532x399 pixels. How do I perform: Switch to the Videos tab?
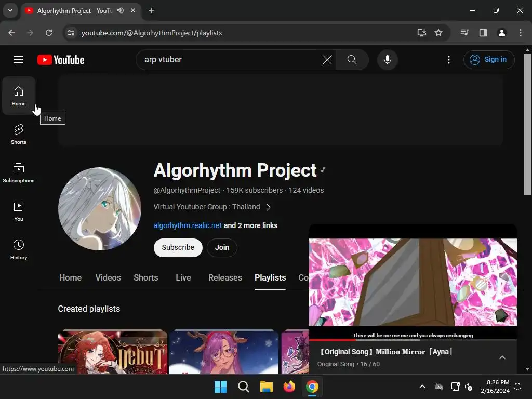tap(108, 277)
